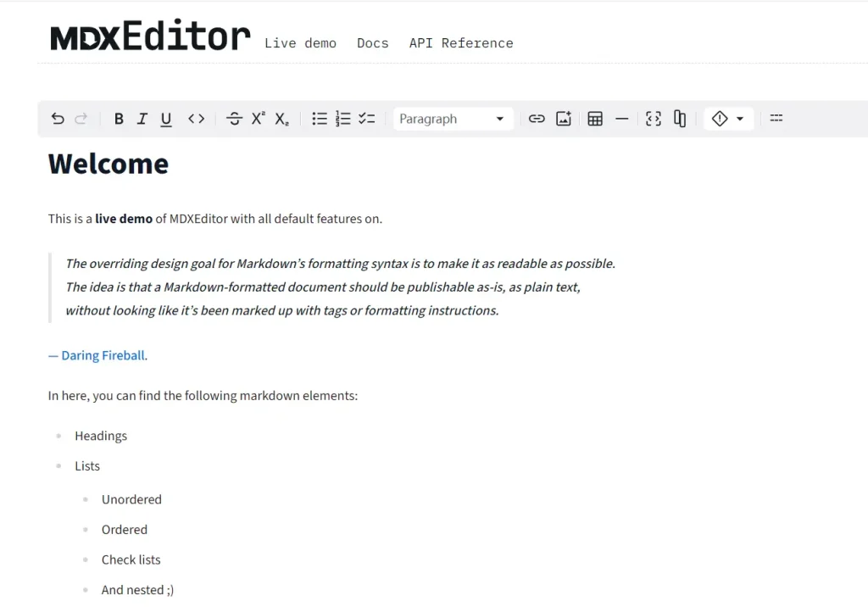Viewport: 868px width, 607px height.
Task: Toggle superscript formatting
Action: click(257, 119)
